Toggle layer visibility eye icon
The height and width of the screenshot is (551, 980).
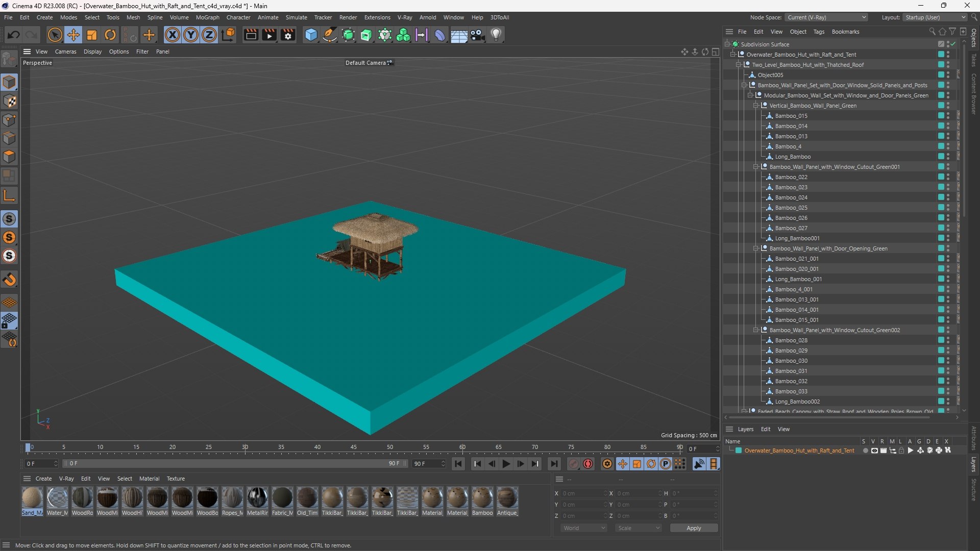874,450
